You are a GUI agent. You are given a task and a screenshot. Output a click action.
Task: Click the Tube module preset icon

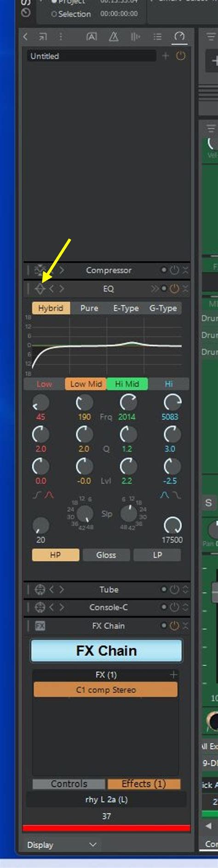(40, 589)
